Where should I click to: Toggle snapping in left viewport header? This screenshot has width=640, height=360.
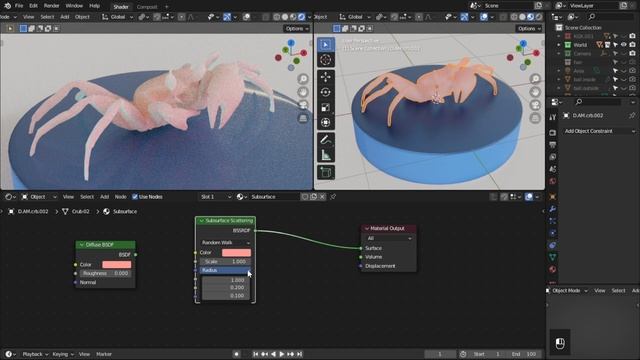[x=157, y=17]
